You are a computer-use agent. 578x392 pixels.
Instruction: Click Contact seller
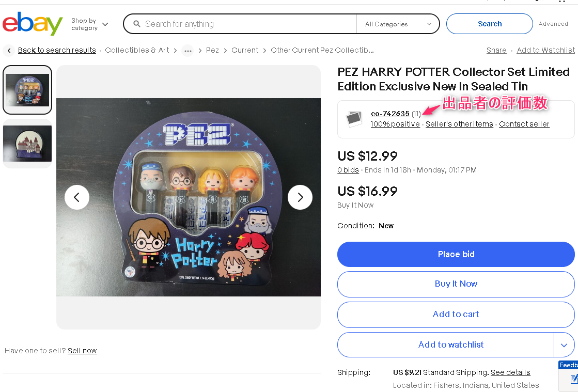[524, 124]
